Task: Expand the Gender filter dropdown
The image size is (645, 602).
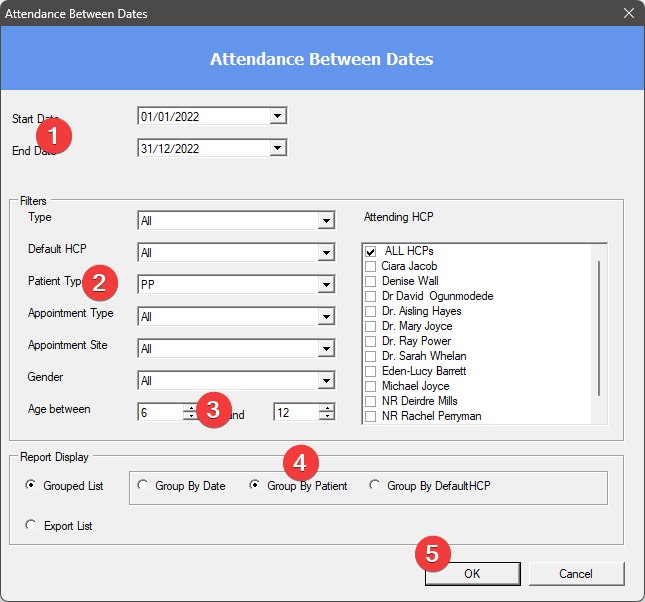Action: tap(325, 381)
